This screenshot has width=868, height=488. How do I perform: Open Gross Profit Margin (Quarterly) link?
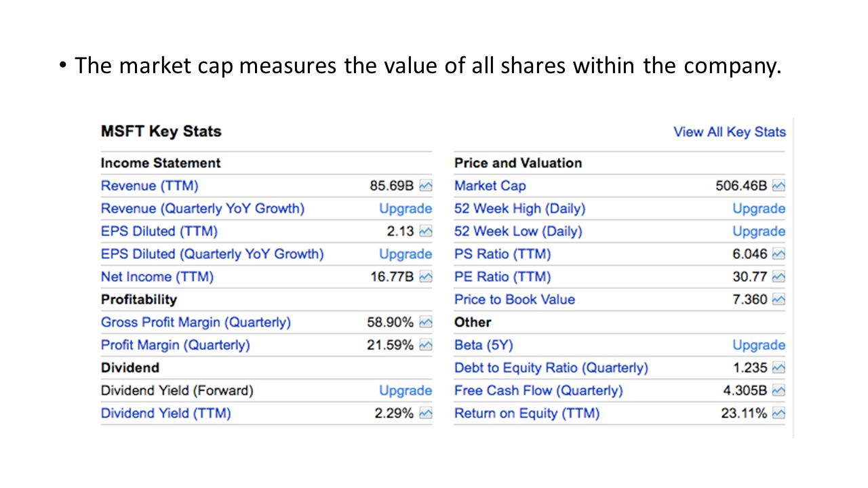196,322
